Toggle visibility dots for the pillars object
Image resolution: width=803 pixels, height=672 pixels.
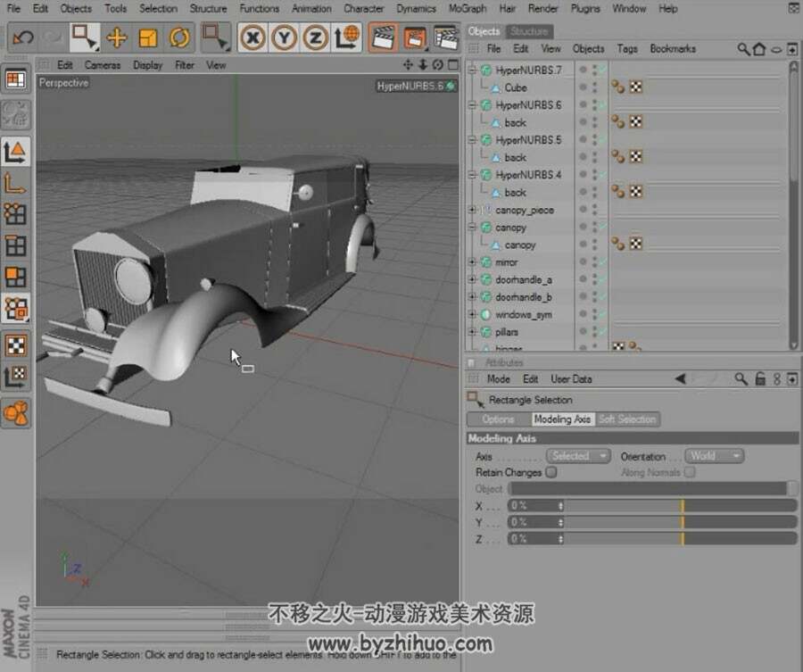(594, 331)
